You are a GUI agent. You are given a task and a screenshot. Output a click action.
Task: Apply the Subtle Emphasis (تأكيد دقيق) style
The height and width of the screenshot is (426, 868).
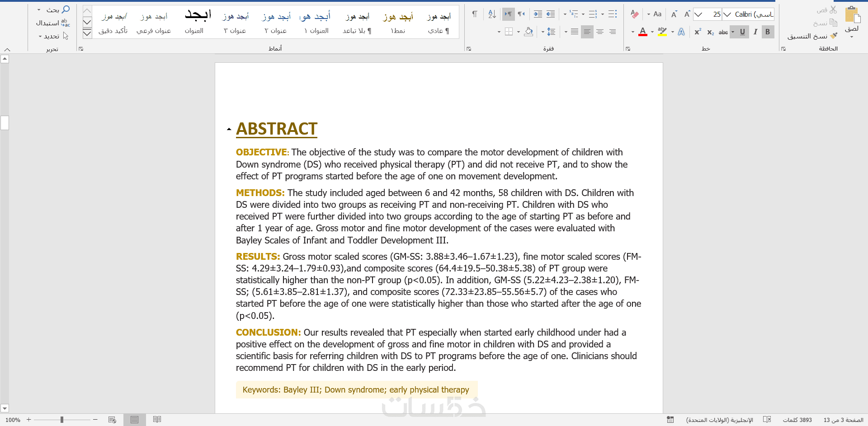[113, 22]
